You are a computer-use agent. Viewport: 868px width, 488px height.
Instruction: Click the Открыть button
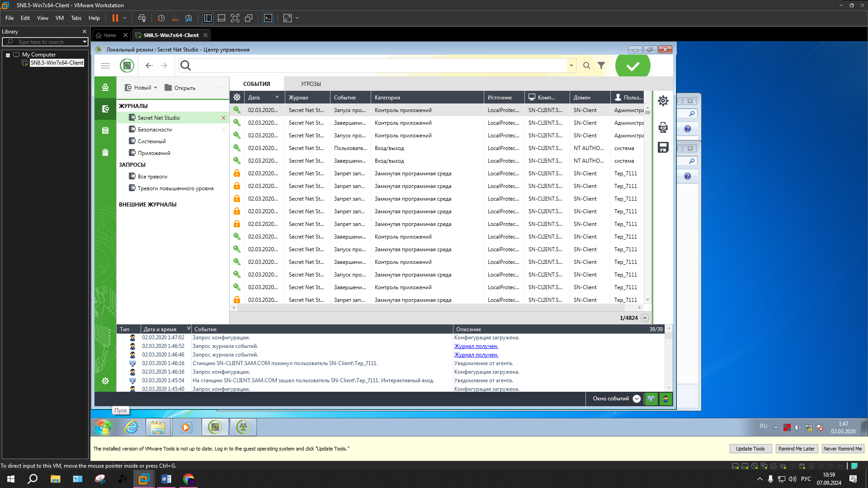pos(180,88)
